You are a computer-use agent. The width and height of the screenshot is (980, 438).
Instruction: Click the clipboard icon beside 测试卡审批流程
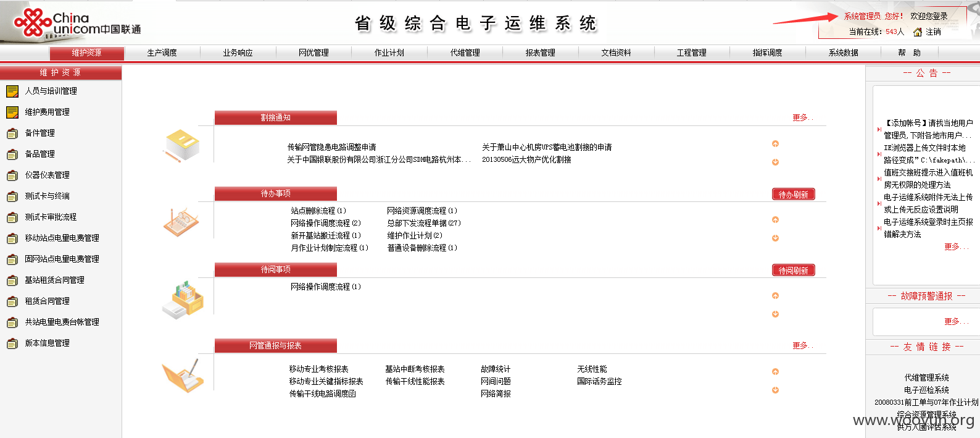(x=12, y=217)
